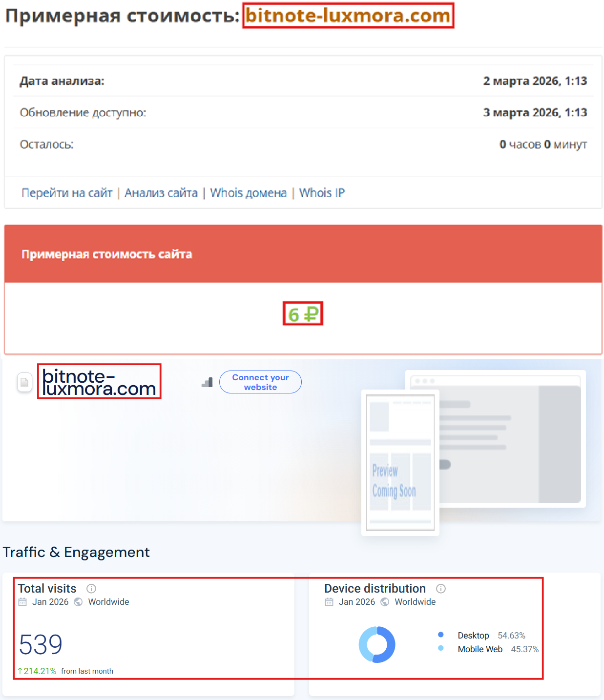Click the calendar icon in Device distribution card
604x700 pixels.
point(328,602)
